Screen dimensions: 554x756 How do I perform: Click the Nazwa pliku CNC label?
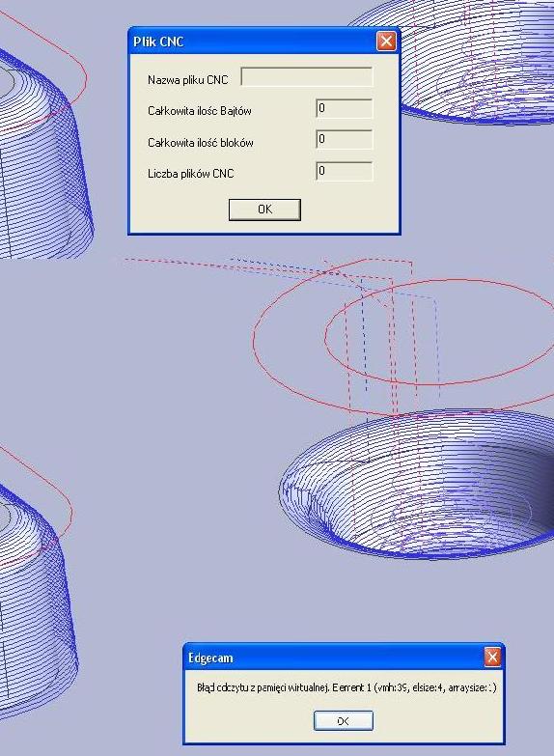(x=188, y=80)
